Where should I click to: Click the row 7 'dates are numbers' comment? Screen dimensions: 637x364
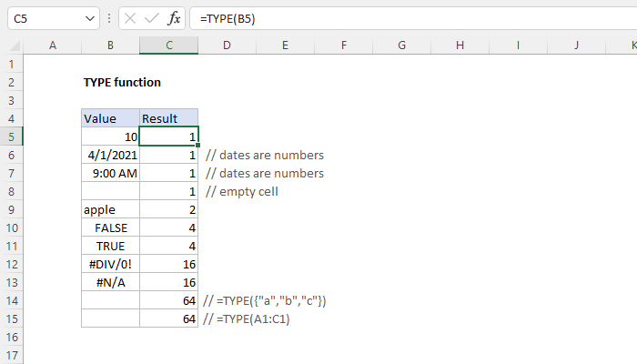265,174
